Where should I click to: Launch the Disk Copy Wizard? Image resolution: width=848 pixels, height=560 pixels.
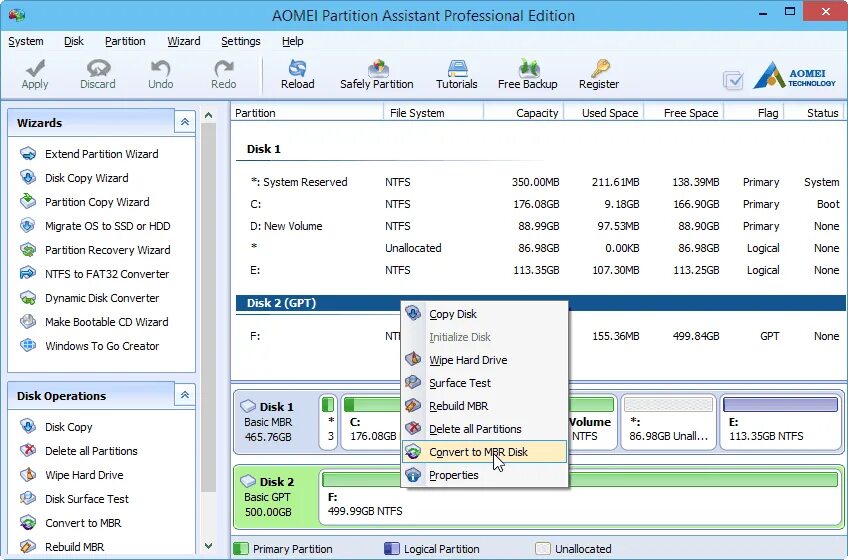point(87,178)
